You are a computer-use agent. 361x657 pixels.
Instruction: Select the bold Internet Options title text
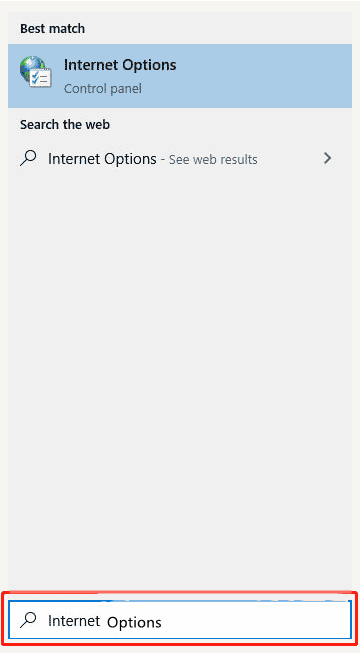tap(120, 65)
